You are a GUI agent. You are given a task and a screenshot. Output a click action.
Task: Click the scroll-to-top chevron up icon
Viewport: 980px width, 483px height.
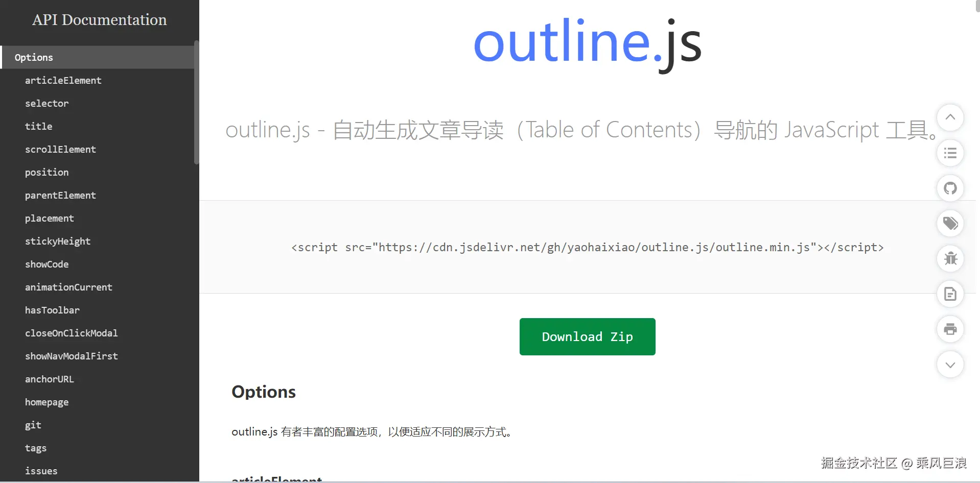tap(950, 117)
